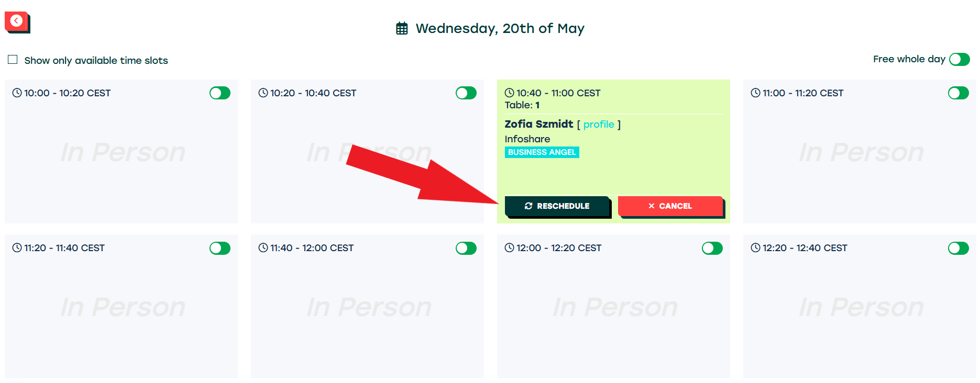Click the red back arrow button
The width and height of the screenshot is (980, 383).
point(17,21)
